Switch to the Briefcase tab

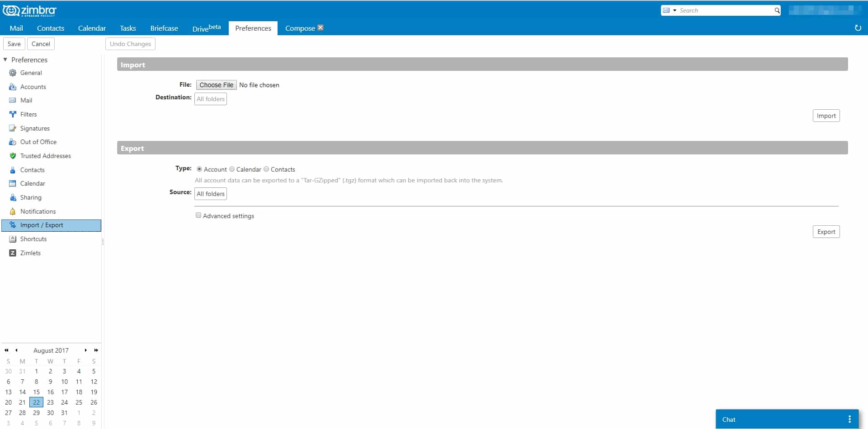click(164, 28)
